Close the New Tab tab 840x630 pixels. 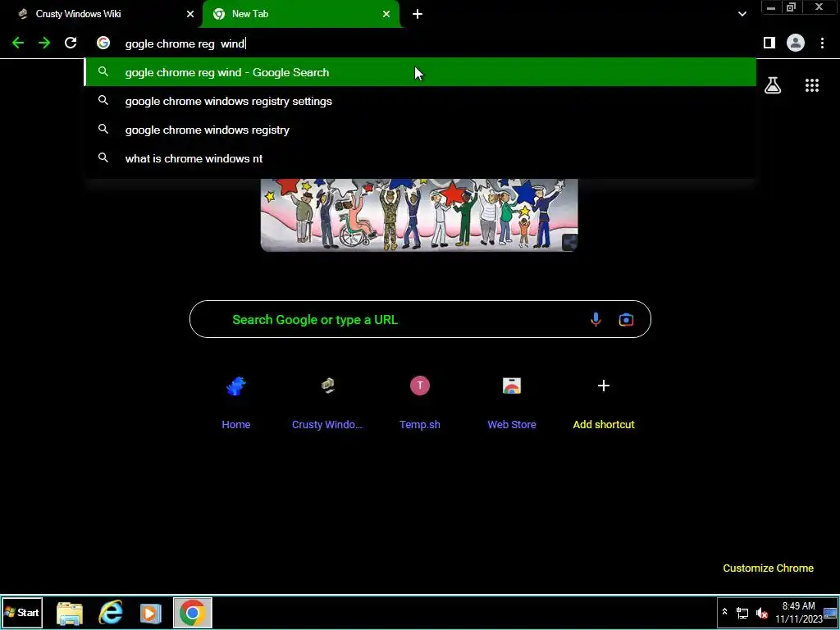386,14
